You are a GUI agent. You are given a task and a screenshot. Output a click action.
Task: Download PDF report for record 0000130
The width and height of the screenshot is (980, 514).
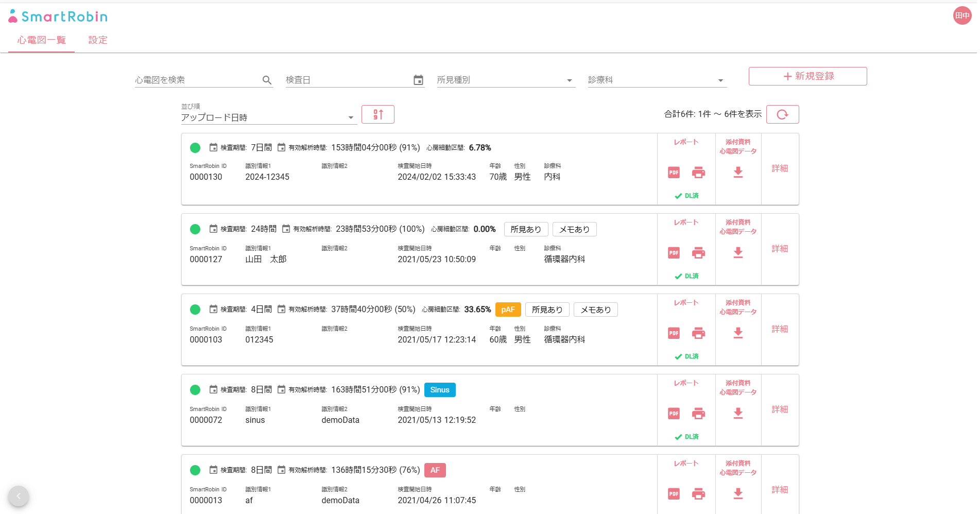[674, 173]
